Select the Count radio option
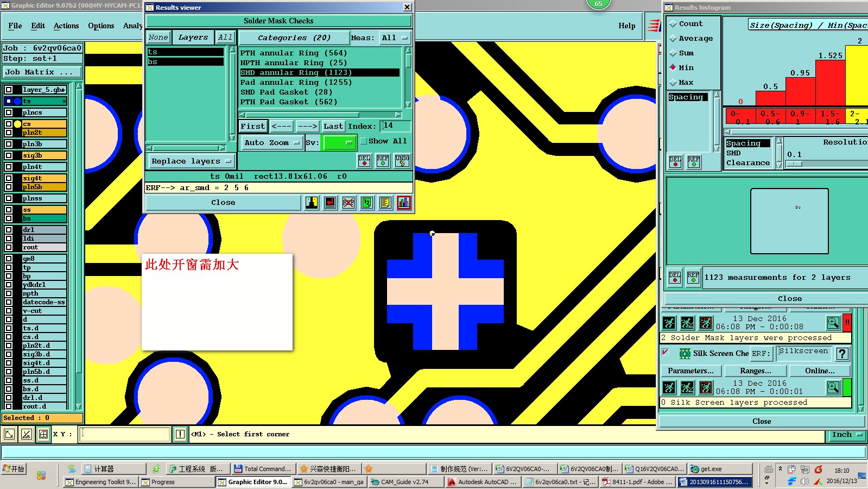Screen dimensions: 868x489 click(x=673, y=24)
